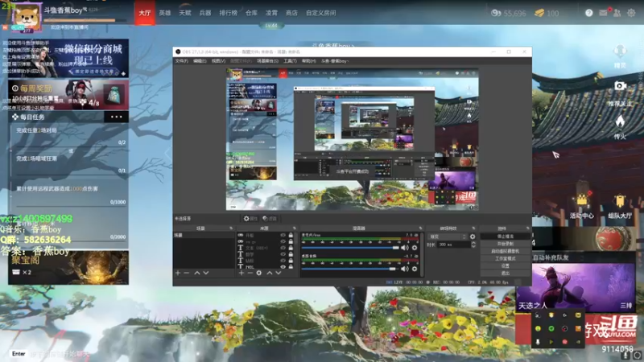Open source properties gear below sources list

(x=258, y=273)
